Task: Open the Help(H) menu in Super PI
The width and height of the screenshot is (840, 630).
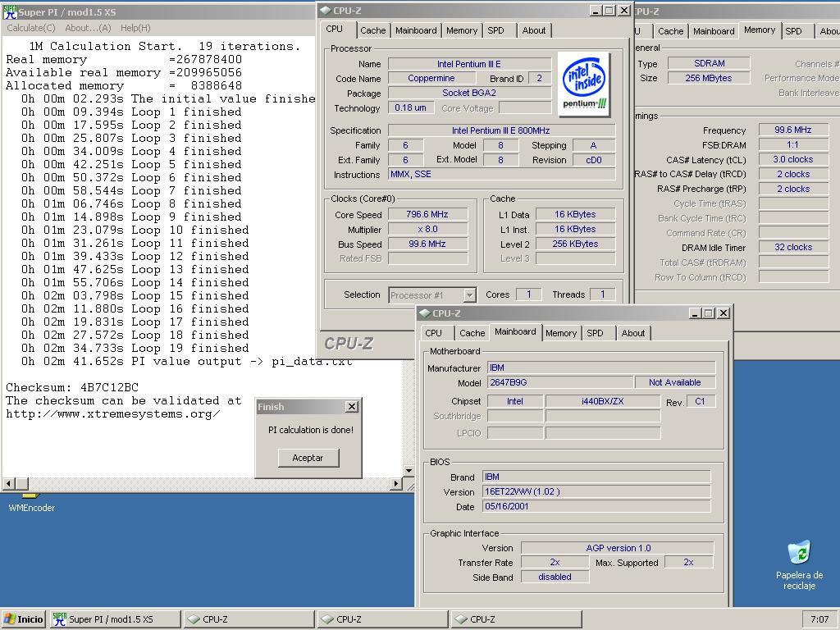Action: point(135,28)
